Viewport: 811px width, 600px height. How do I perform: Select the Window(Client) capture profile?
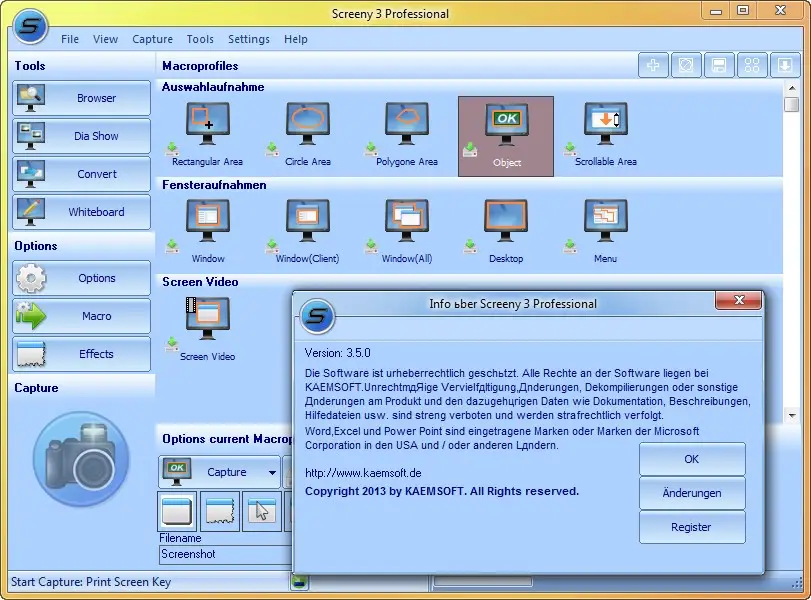pos(307,231)
